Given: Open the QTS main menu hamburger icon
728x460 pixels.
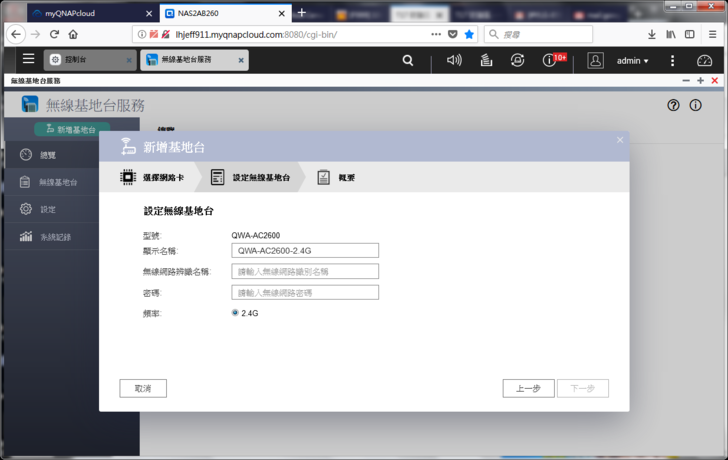Looking at the screenshot, I should pyautogui.click(x=28, y=59).
